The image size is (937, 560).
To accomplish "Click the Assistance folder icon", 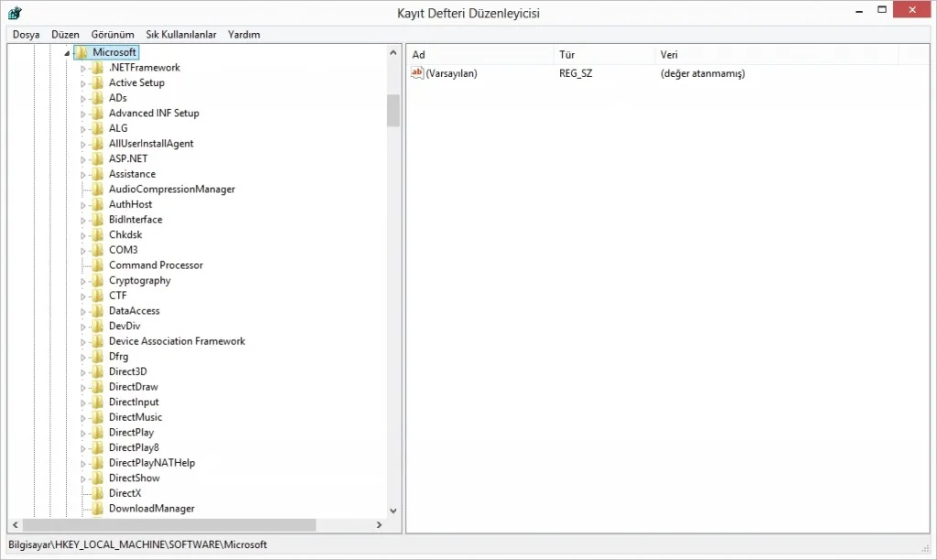I will point(97,174).
